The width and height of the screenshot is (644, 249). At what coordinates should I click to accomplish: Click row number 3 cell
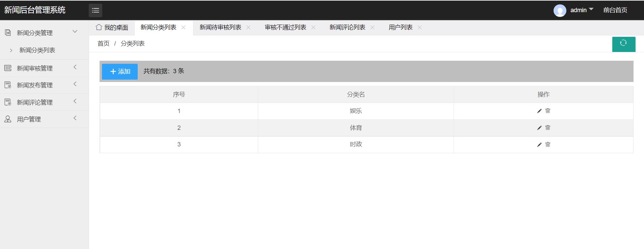[x=179, y=144]
